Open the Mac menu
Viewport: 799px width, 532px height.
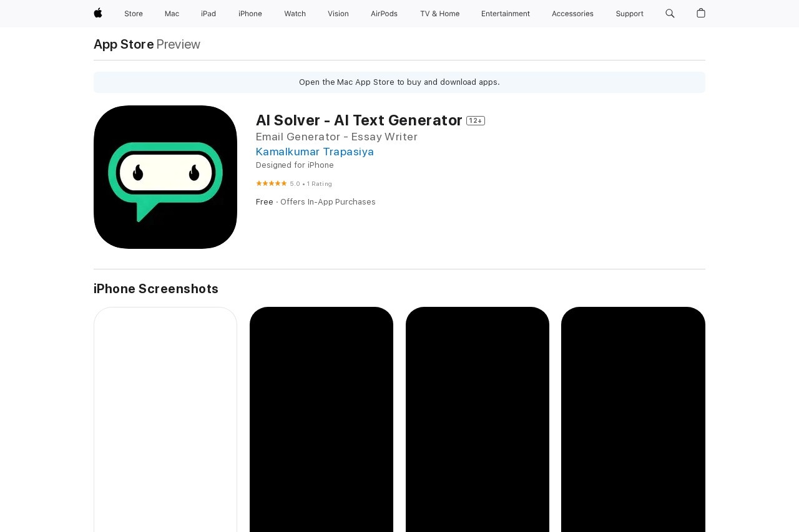tap(172, 14)
